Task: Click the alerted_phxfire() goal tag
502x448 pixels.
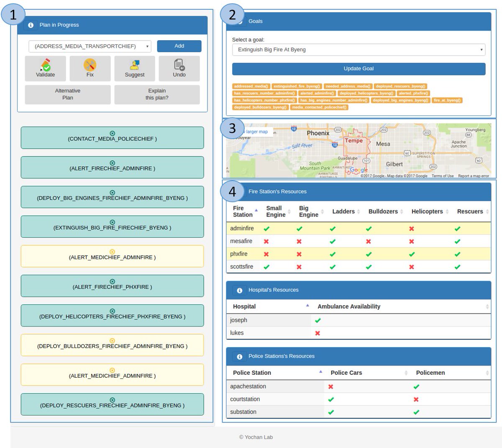Action: tap(413, 93)
